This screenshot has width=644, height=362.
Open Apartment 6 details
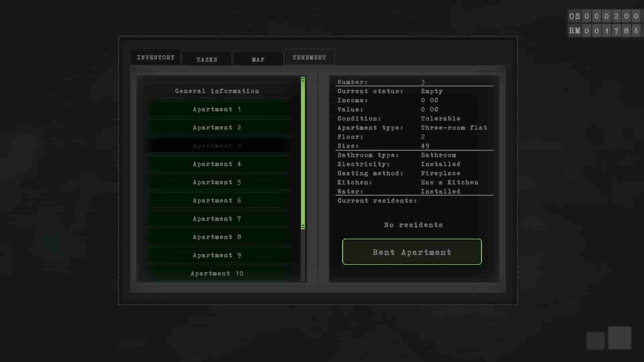pos(217,200)
